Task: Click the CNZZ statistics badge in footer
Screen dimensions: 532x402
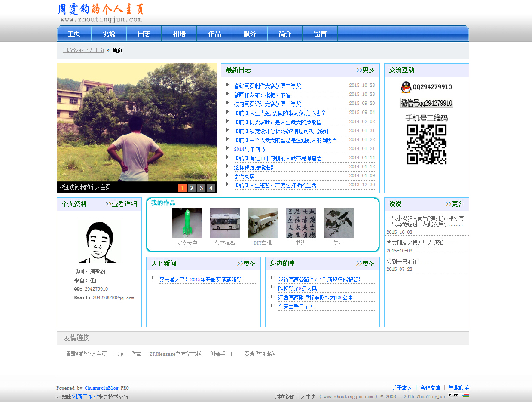Action: [458, 396]
